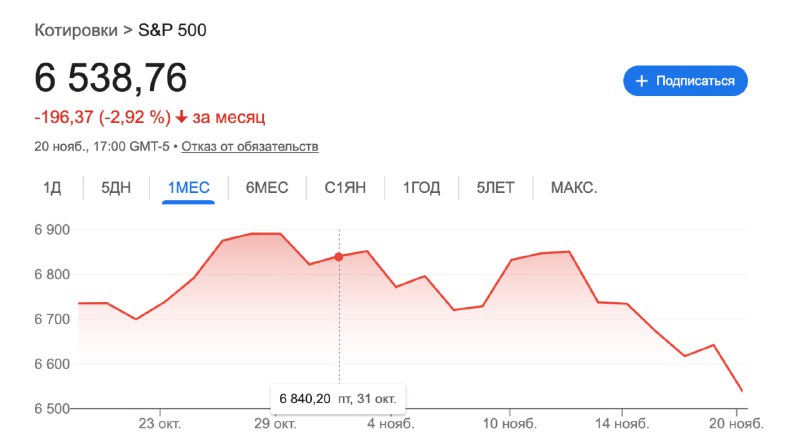Show the 1ГОД chart range
This screenshot has height=447, width=800.
422,187
